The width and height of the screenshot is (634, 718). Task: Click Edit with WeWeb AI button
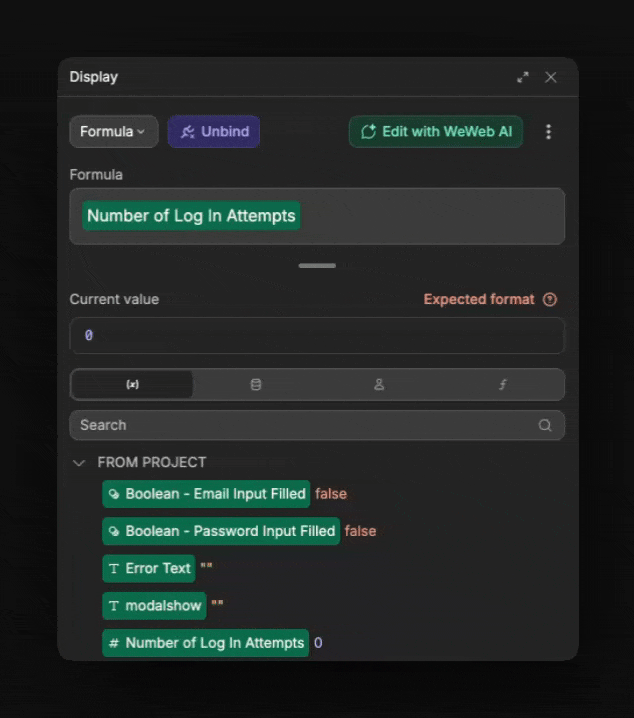tap(435, 132)
